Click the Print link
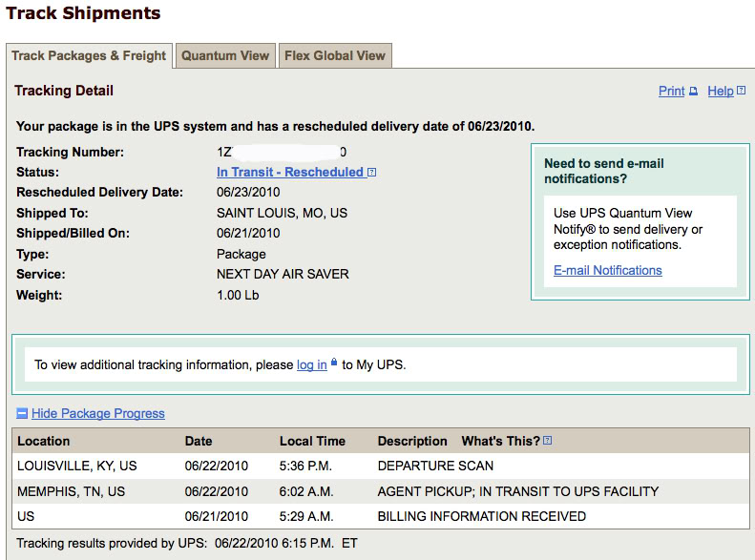The width and height of the screenshot is (755, 560). pos(672,92)
